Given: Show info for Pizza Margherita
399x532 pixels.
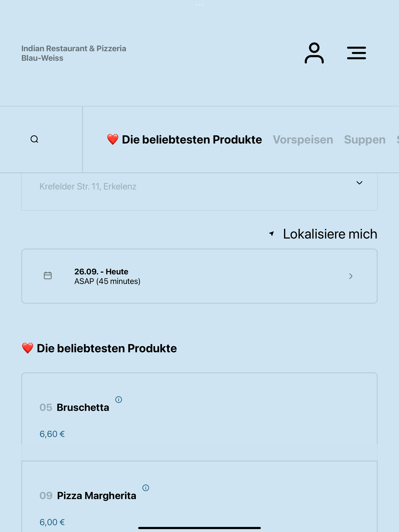Looking at the screenshot, I should tap(146, 488).
